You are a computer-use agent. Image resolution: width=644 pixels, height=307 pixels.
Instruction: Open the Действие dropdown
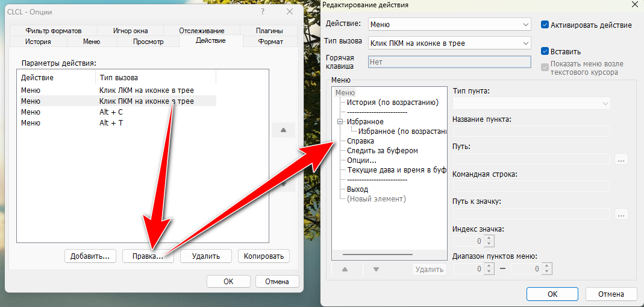449,25
